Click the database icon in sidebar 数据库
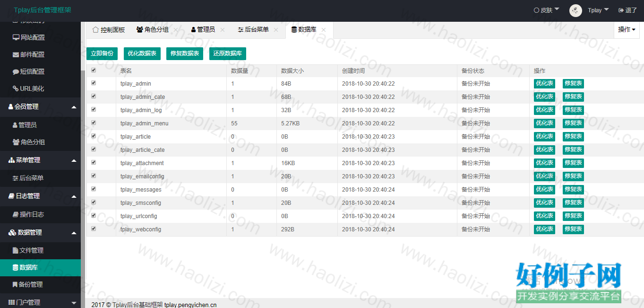Image resolution: width=644 pixels, height=308 pixels. [x=16, y=267]
